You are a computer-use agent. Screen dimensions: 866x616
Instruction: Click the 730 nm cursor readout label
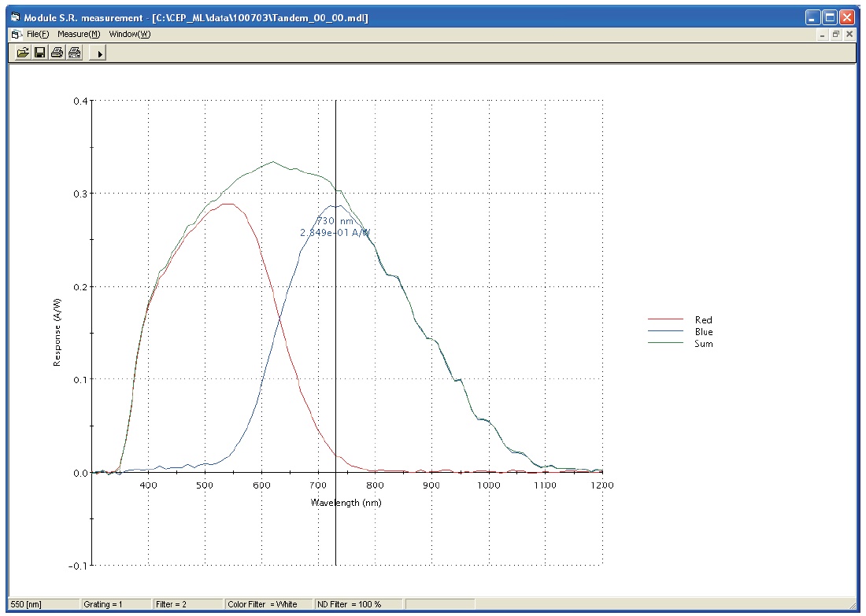[335, 221]
